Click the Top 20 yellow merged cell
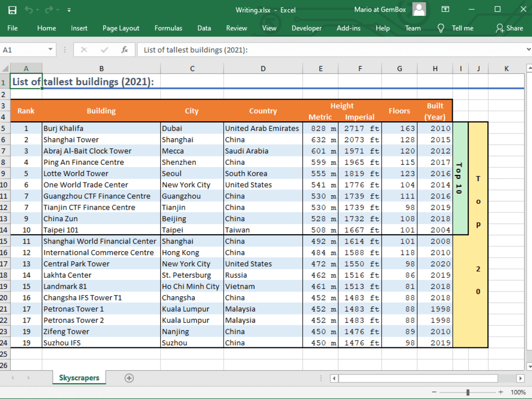 (x=478, y=235)
